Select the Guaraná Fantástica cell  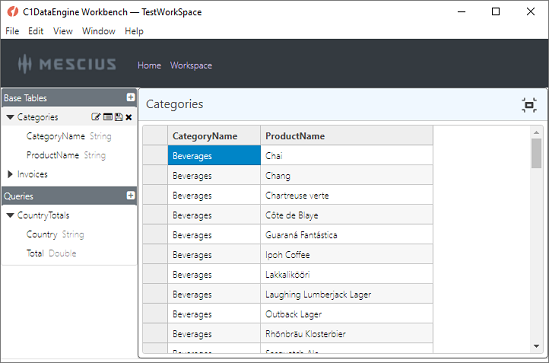347,235
